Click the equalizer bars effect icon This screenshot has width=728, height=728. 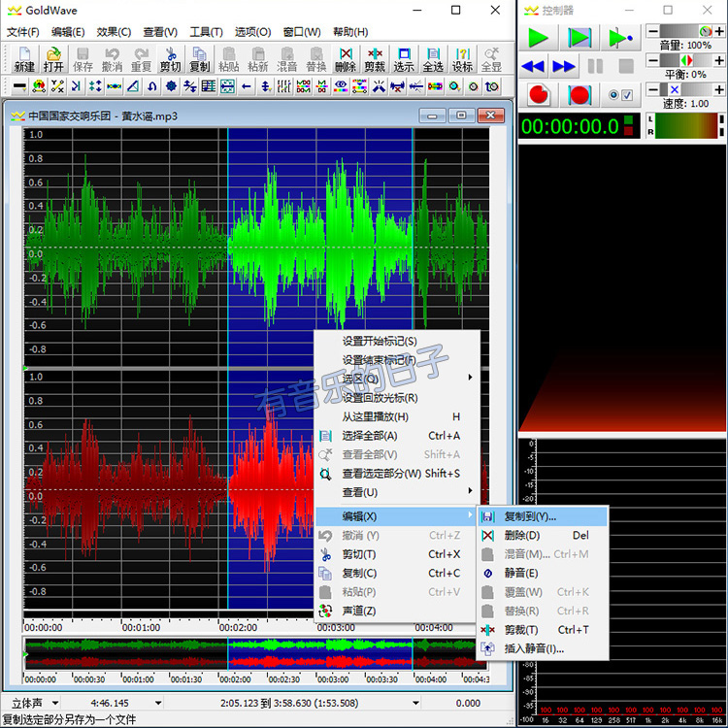284,86
